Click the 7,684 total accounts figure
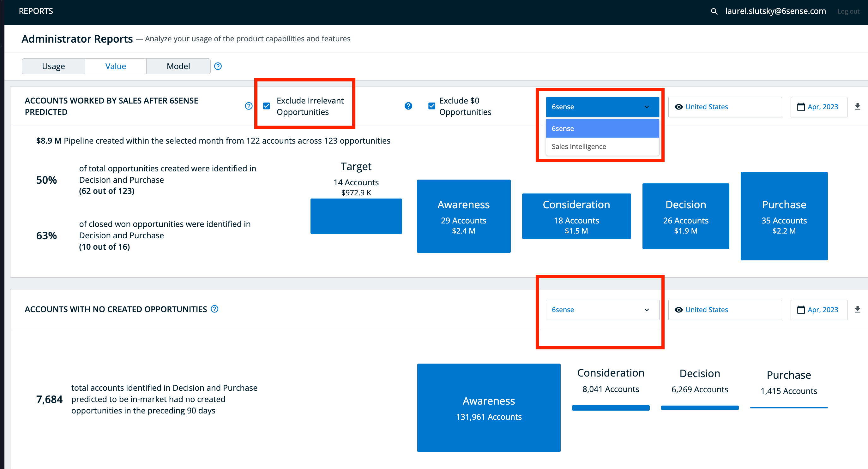 [x=49, y=399]
